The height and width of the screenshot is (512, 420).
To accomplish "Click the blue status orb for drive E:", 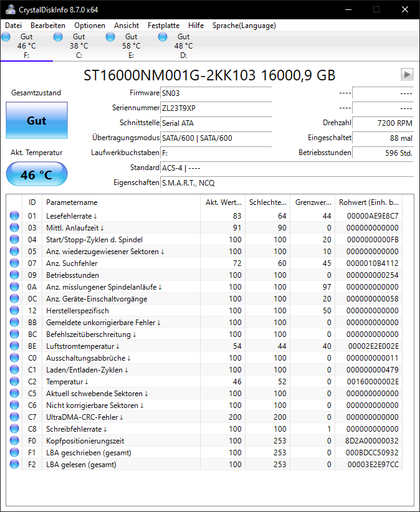I will [x=110, y=37].
